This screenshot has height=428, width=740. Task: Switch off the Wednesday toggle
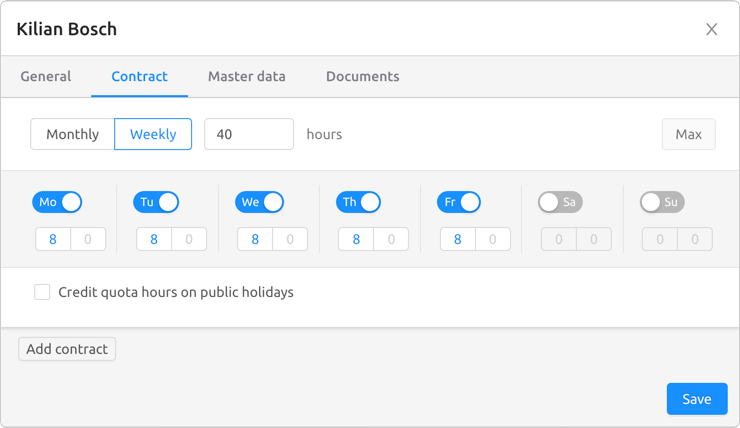click(260, 202)
